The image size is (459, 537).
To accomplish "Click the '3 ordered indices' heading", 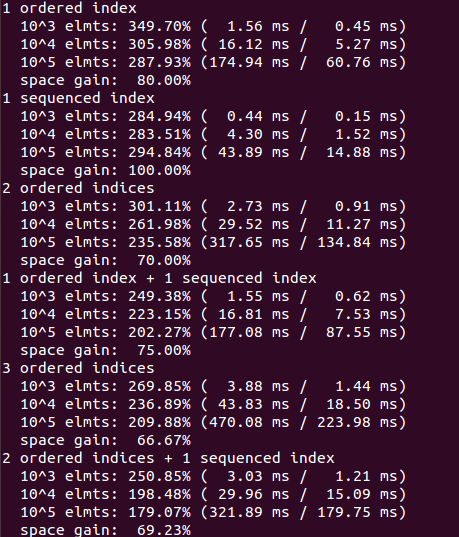I will tap(78, 369).
